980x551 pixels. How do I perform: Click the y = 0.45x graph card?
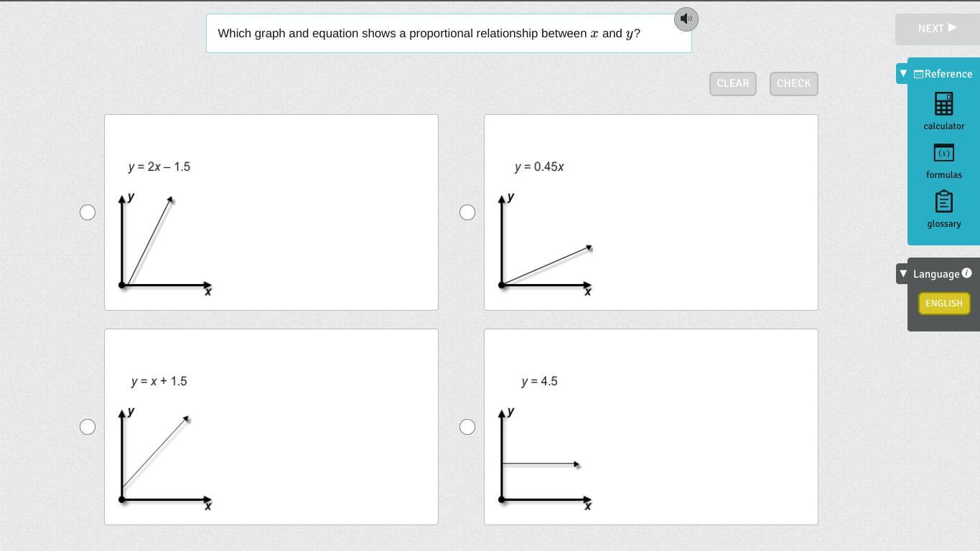click(651, 212)
